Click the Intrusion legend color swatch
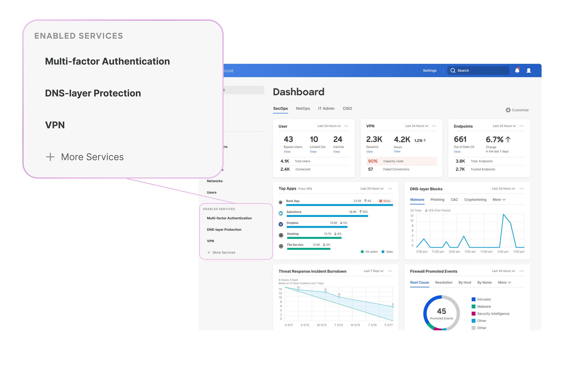Viewport: 588px width, 366px height. pos(473,300)
